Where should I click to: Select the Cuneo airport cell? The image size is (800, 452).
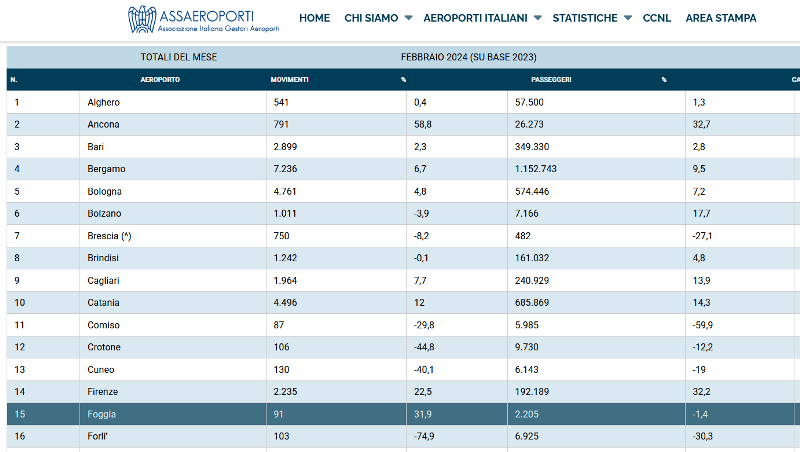[173, 369]
